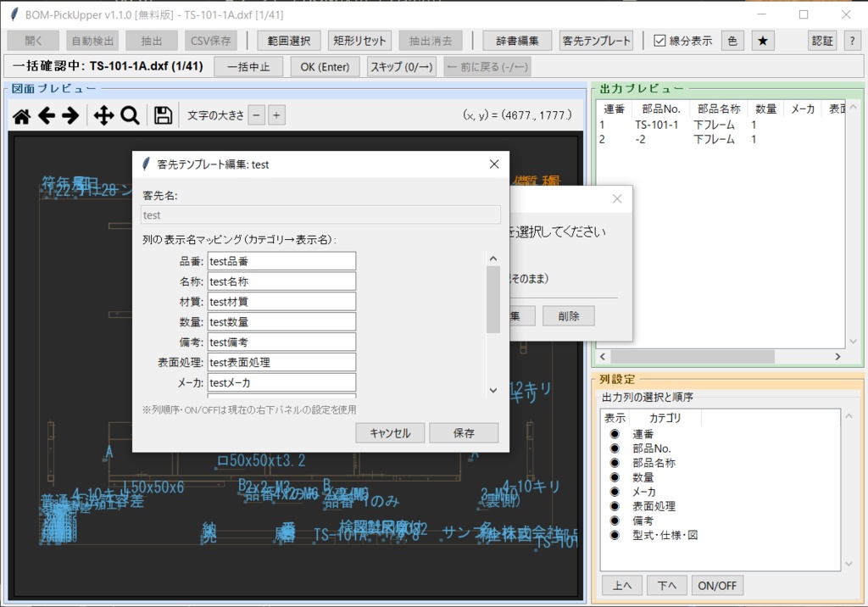Image resolution: width=868 pixels, height=607 pixels.
Task: Open the 色 color settings button
Action: (732, 41)
